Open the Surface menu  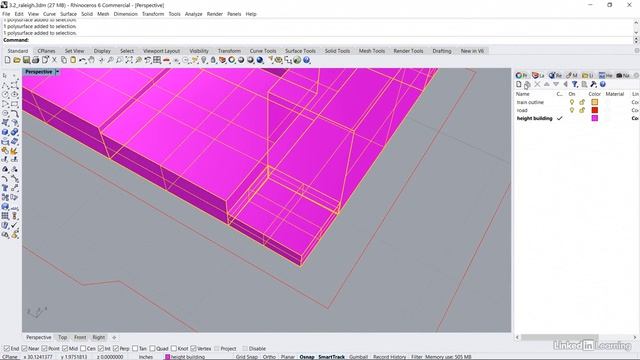[68, 14]
